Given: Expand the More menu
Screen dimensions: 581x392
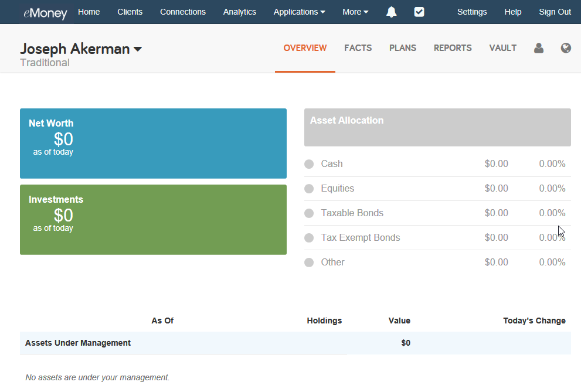Looking at the screenshot, I should coord(355,11).
